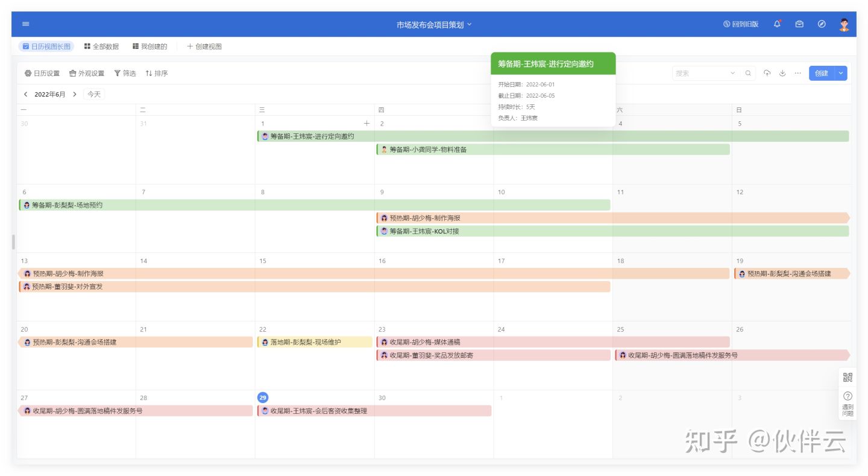Open the 筹备期-王炜宸-KOL对接 event
The image size is (868, 476).
point(612,231)
